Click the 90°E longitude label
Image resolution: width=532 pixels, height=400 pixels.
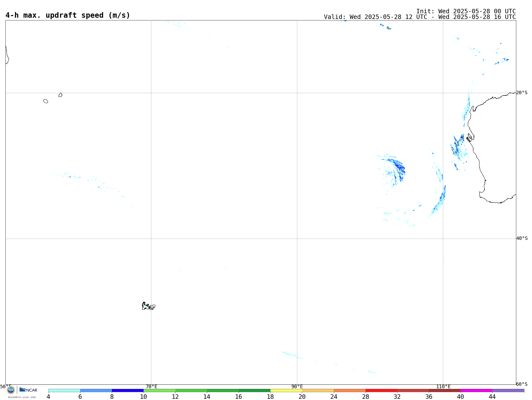pos(297,386)
